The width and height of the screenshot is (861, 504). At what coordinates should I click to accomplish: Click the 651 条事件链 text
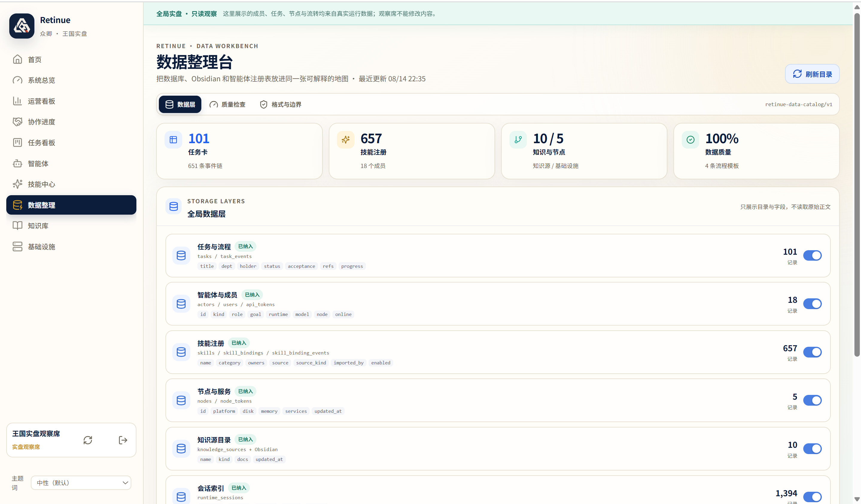click(x=205, y=166)
